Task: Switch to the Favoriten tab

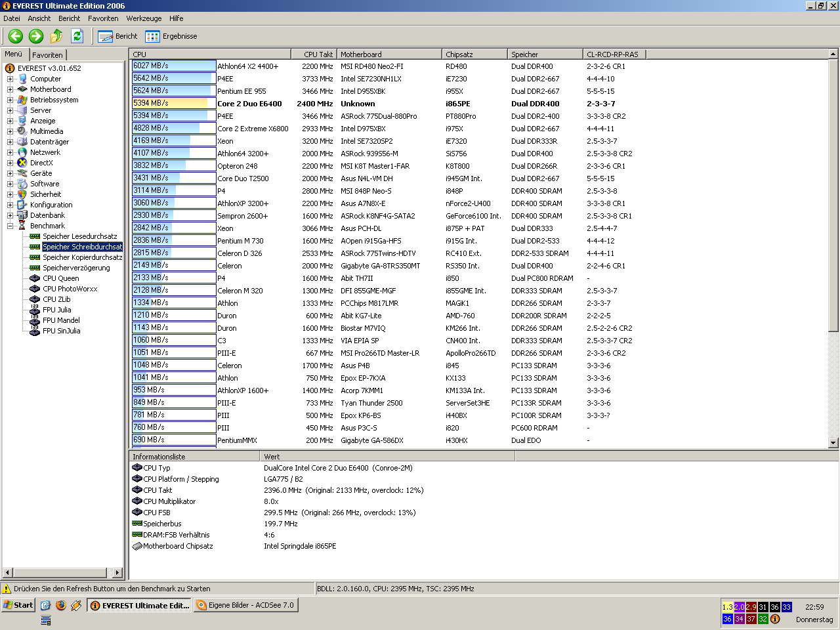Action: (x=47, y=55)
